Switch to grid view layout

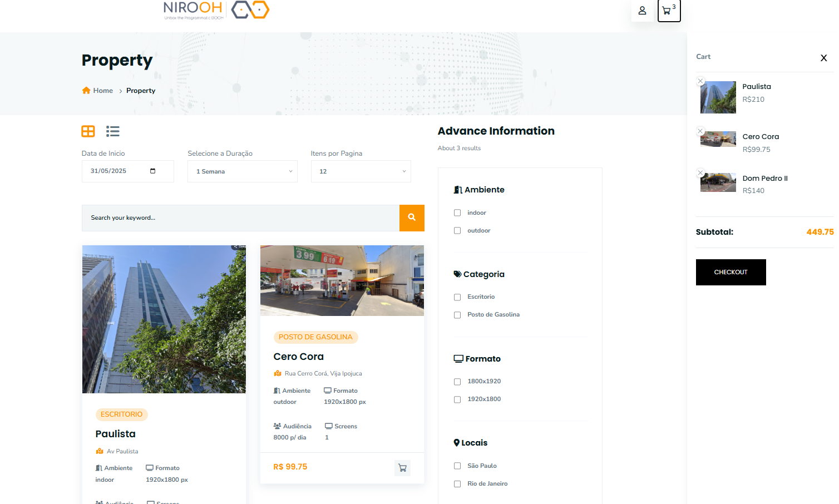click(x=88, y=131)
